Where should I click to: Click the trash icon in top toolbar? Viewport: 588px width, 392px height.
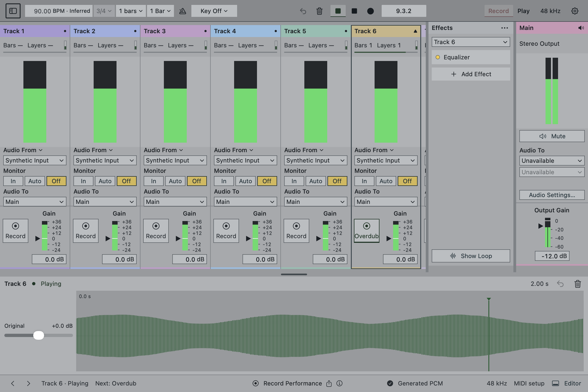click(319, 11)
